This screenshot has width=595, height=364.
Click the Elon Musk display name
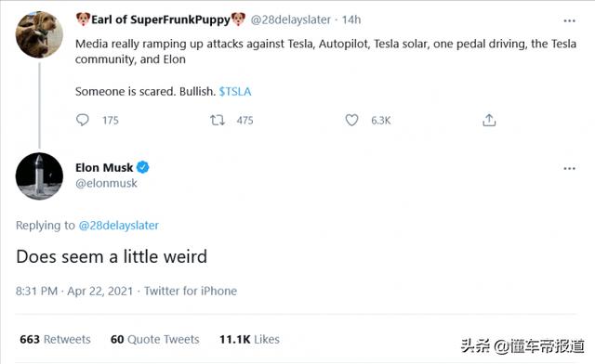tap(104, 167)
